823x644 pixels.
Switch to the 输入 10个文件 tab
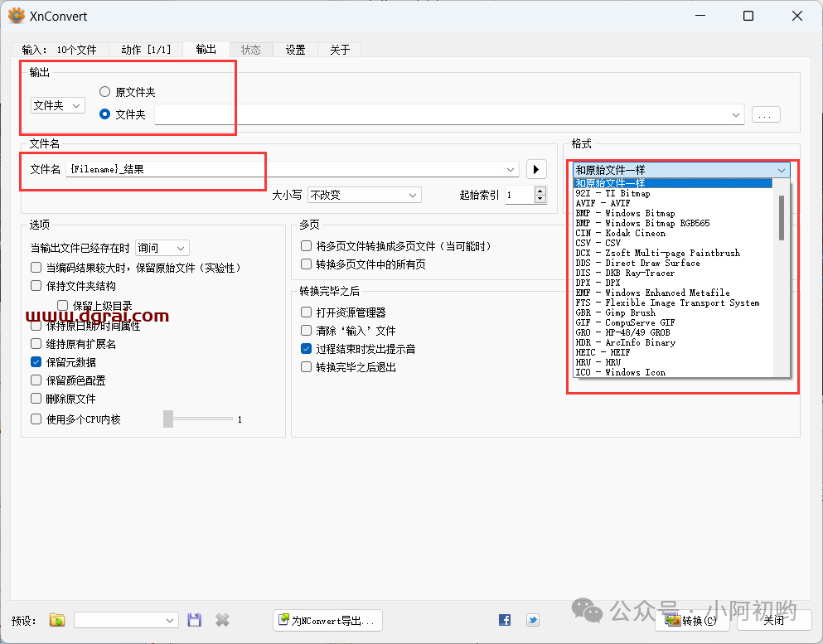click(60, 50)
